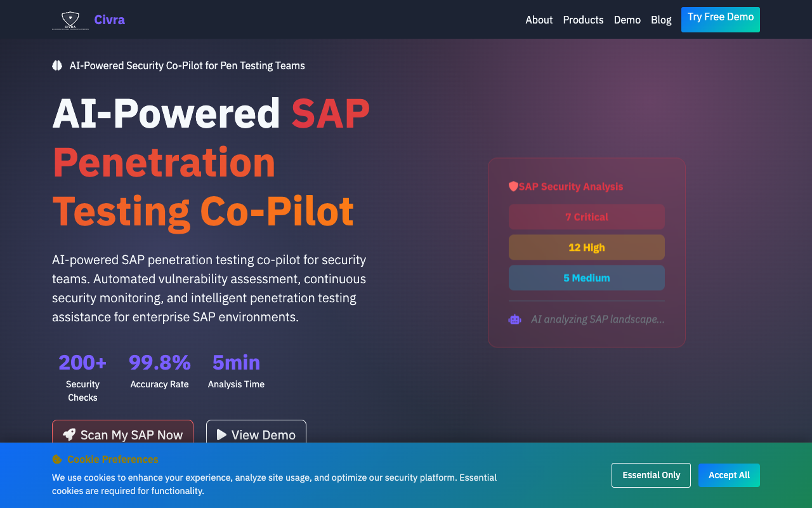This screenshot has width=812, height=508.
Task: Open the About menu item
Action: click(539, 20)
